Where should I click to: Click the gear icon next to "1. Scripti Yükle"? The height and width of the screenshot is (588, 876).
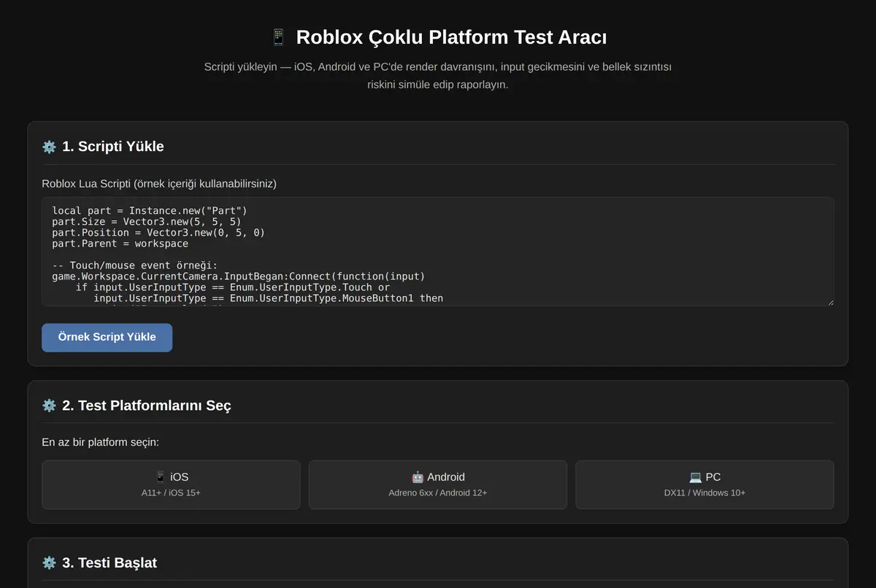49,147
